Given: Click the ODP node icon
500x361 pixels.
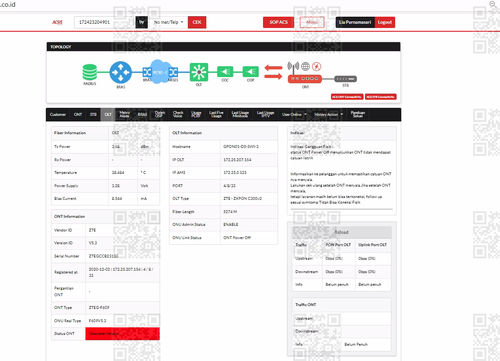Looking at the screenshot, I should coord(250,72).
